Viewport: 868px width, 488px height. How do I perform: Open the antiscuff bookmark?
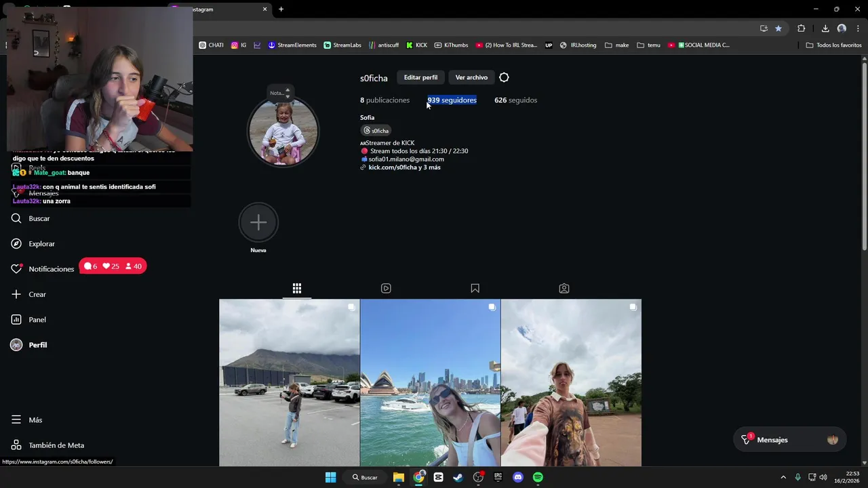384,45
